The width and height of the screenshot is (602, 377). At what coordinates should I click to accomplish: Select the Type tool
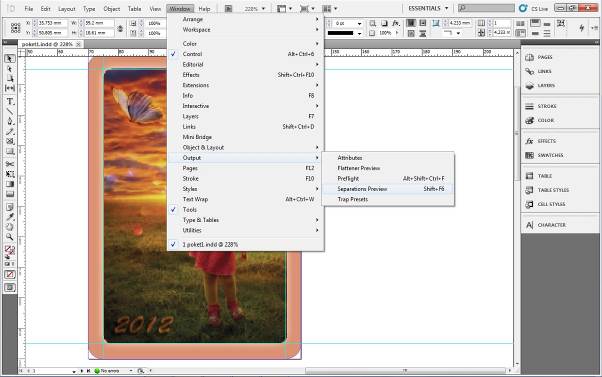(10, 102)
